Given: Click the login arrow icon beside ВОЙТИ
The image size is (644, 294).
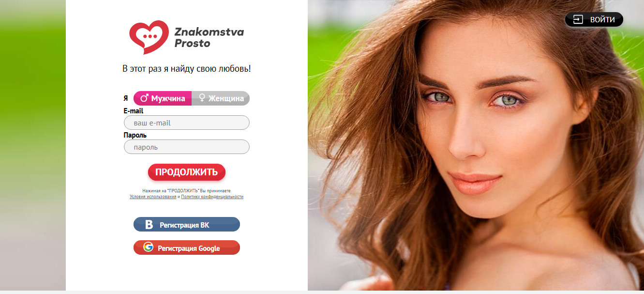Looking at the screenshot, I should click(x=578, y=19).
